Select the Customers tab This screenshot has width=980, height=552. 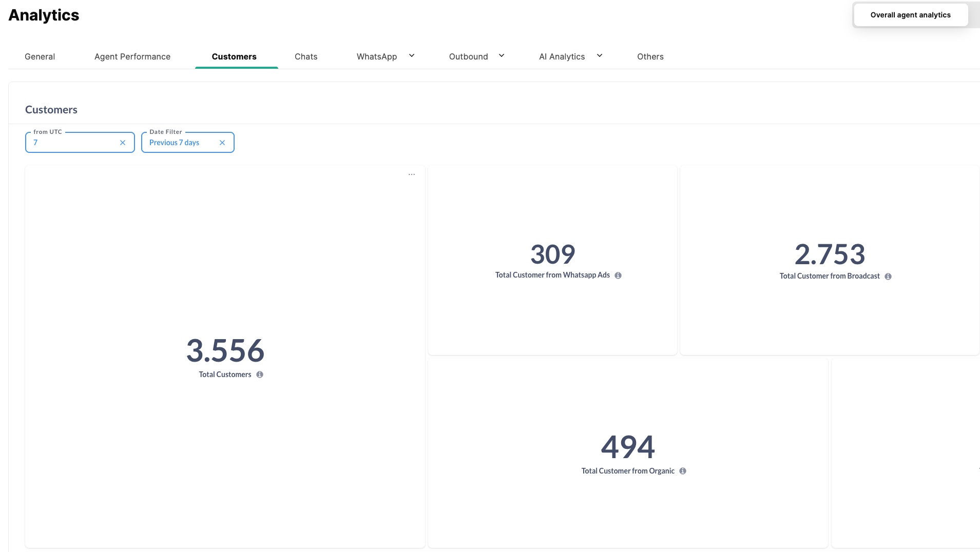click(x=234, y=56)
